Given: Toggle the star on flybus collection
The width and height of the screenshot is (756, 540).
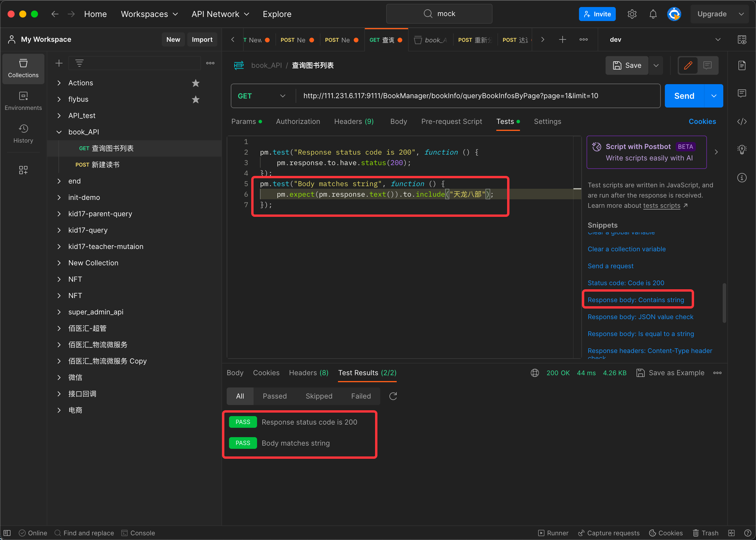Looking at the screenshot, I should pyautogui.click(x=195, y=99).
